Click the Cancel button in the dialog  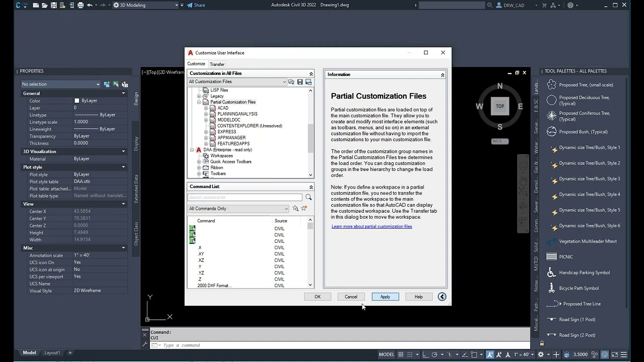351,297
